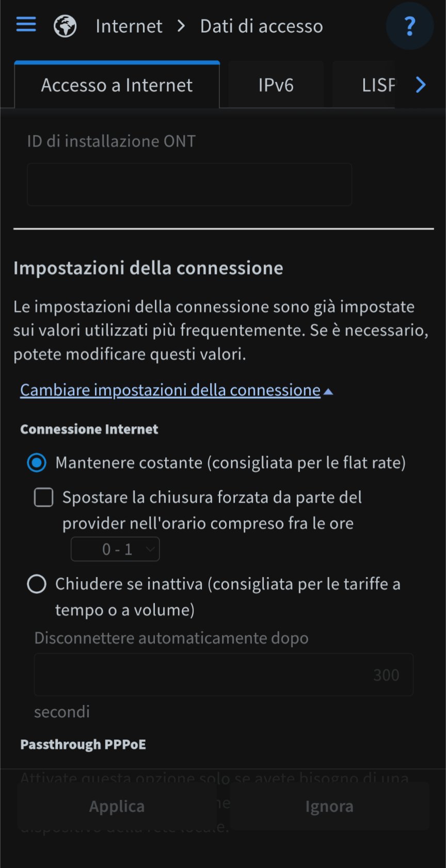The height and width of the screenshot is (868, 446).
Task: Open the 0 - 1 hour range dropdown
Action: pyautogui.click(x=115, y=549)
